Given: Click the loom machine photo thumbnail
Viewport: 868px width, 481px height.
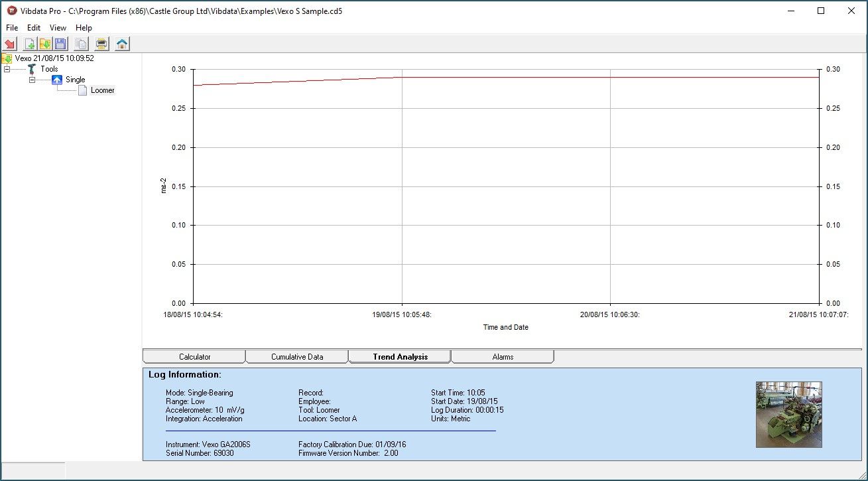Looking at the screenshot, I should point(788,415).
